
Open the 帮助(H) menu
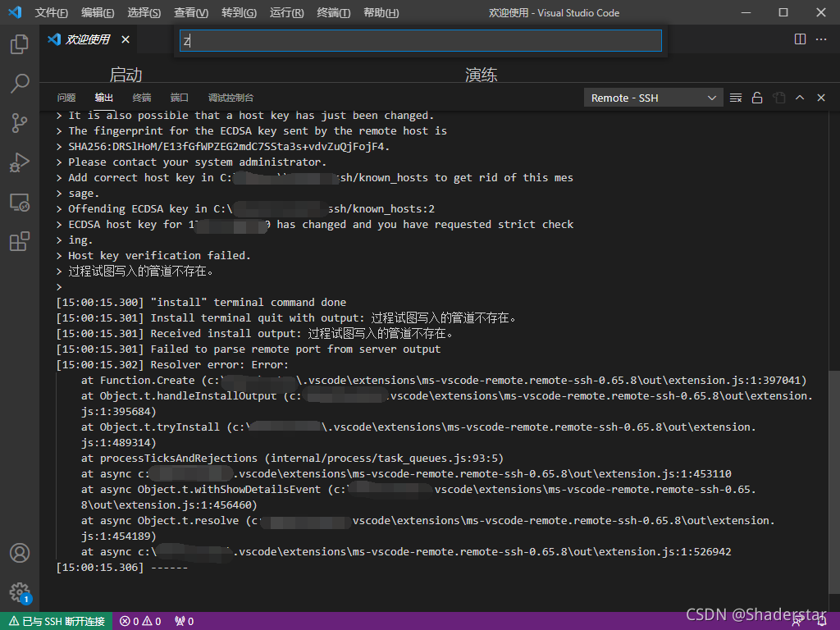[x=381, y=12]
